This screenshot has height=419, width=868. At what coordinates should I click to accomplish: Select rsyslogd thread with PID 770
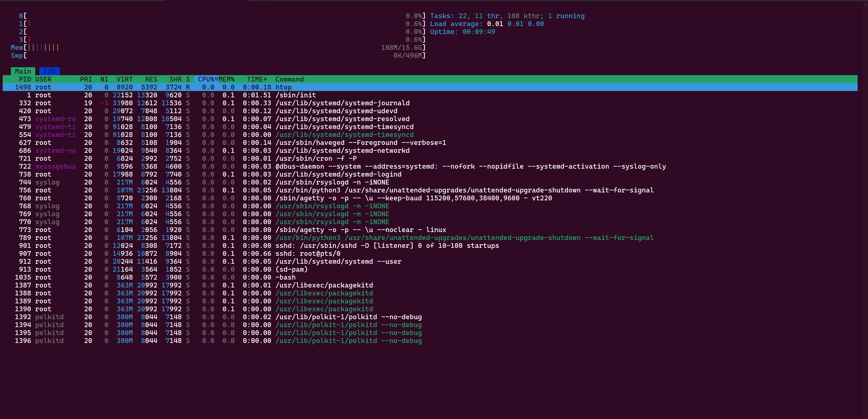pyautogui.click(x=430, y=222)
